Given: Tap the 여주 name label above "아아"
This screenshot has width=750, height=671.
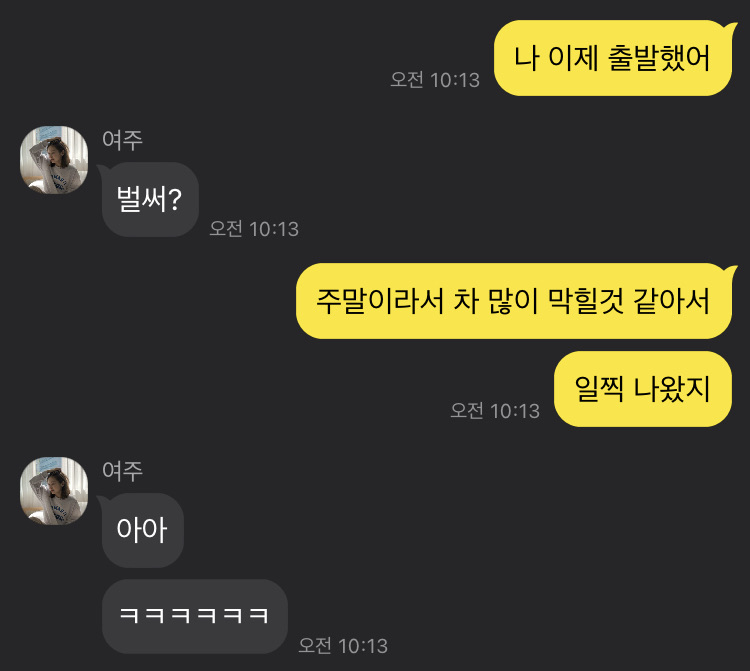Looking at the screenshot, I should pos(122,471).
